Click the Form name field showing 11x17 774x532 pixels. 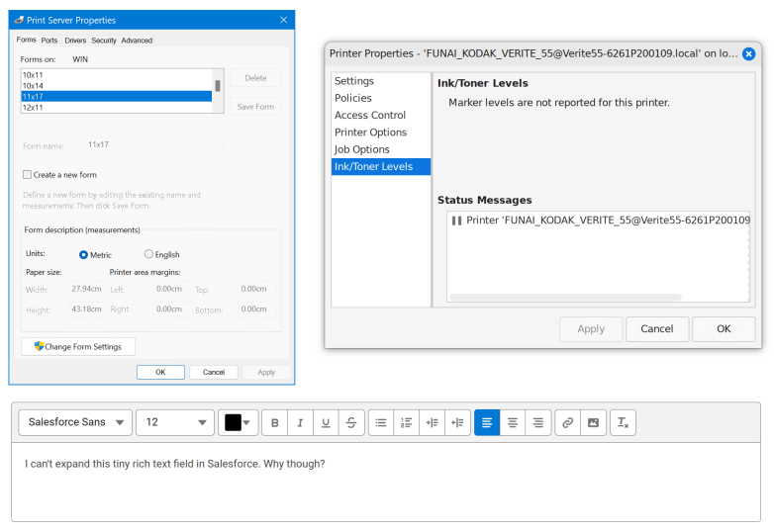pyautogui.click(x=154, y=145)
